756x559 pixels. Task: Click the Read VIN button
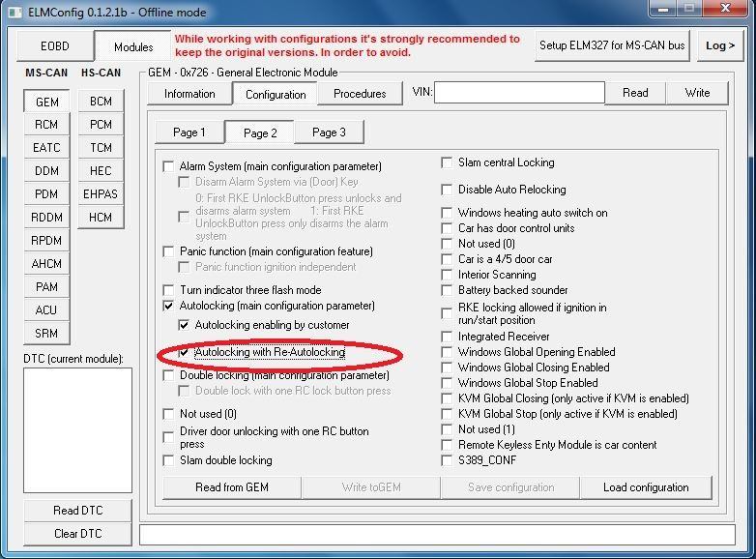(635, 93)
